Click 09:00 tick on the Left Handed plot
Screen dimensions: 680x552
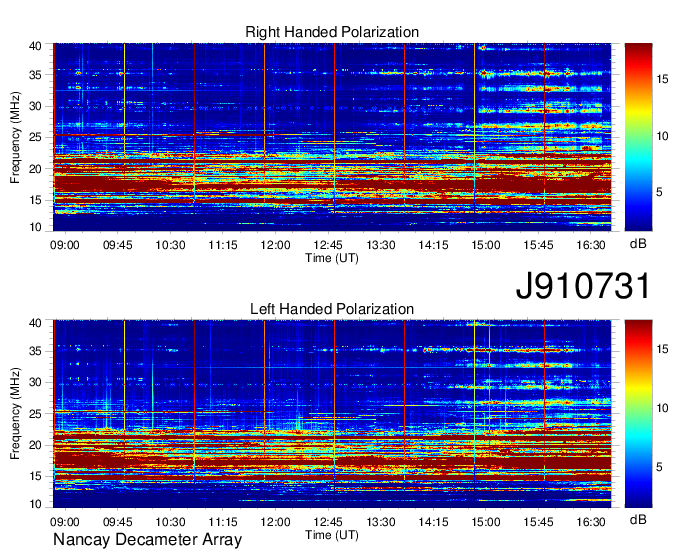coord(65,522)
